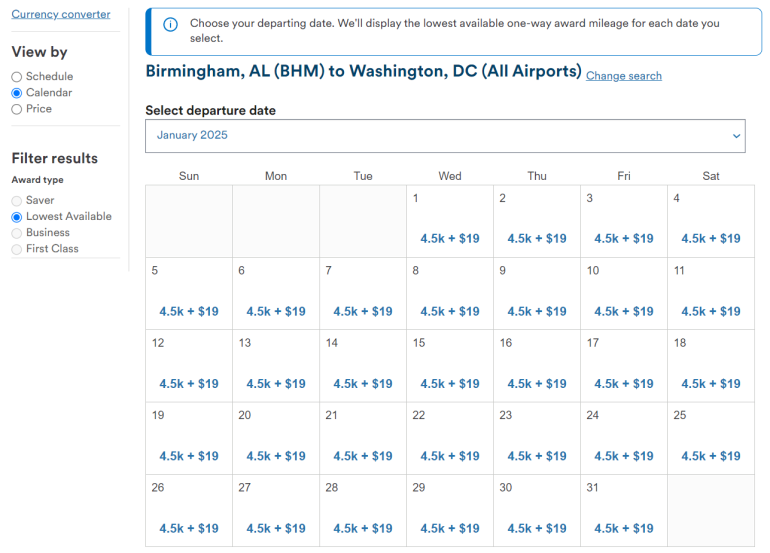Choose the Business award type
This screenshot has height=553, width=770.
(17, 233)
